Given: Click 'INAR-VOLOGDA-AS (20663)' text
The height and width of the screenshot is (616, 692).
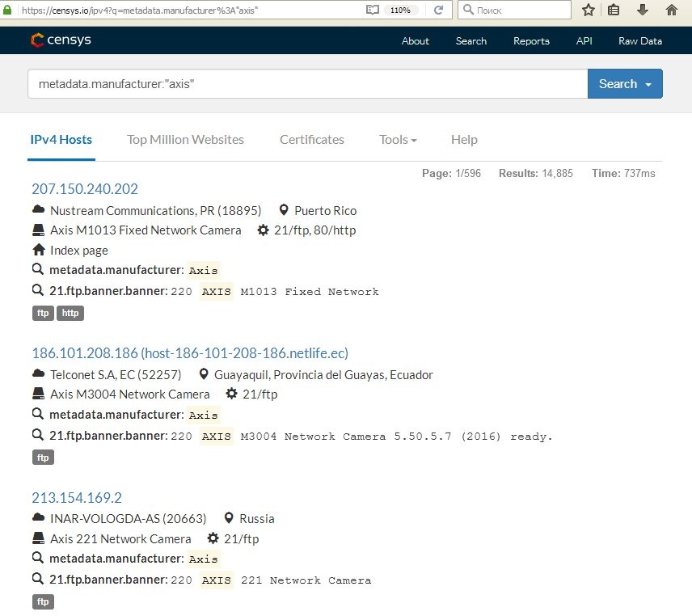Looking at the screenshot, I should (128, 519).
